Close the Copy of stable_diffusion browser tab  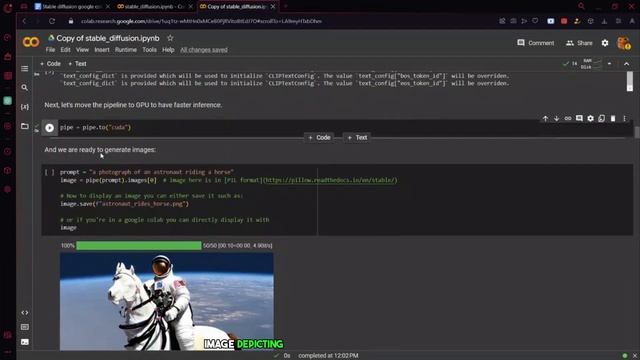pyautogui.click(x=273, y=7)
